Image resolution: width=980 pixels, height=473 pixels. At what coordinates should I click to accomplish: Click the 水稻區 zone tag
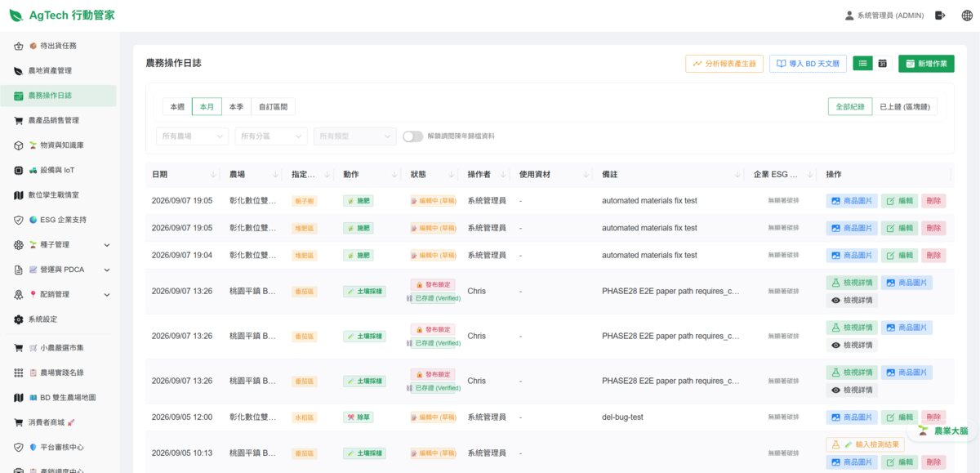[304, 417]
